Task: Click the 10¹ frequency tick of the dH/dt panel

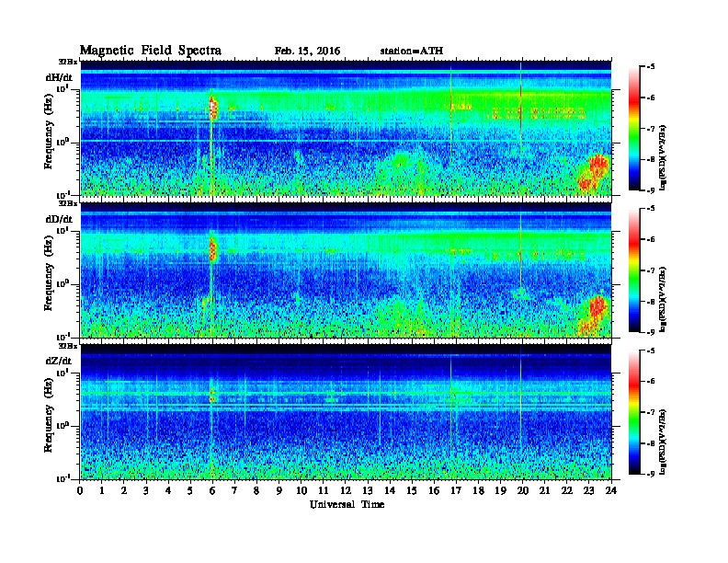Action: 63,89
